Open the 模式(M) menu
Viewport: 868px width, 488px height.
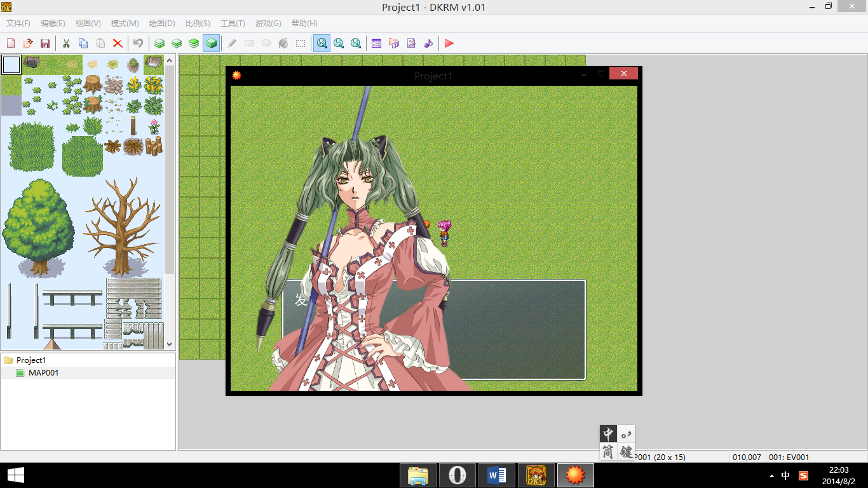[125, 24]
